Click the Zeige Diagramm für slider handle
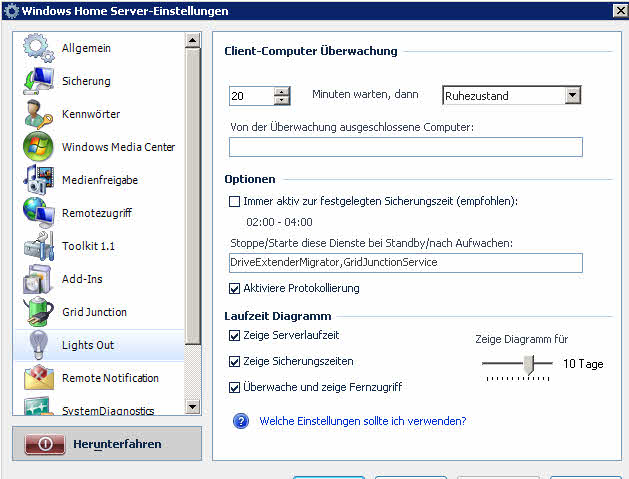 pos(529,364)
